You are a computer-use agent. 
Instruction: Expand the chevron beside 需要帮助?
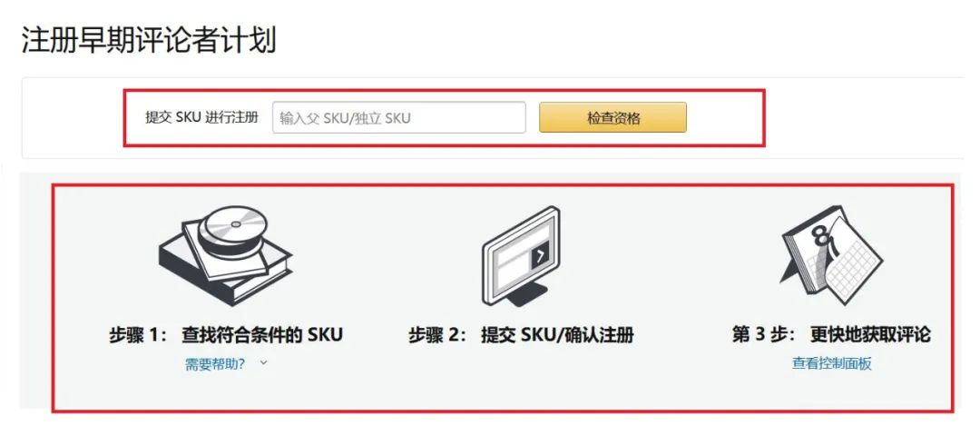coord(264,362)
